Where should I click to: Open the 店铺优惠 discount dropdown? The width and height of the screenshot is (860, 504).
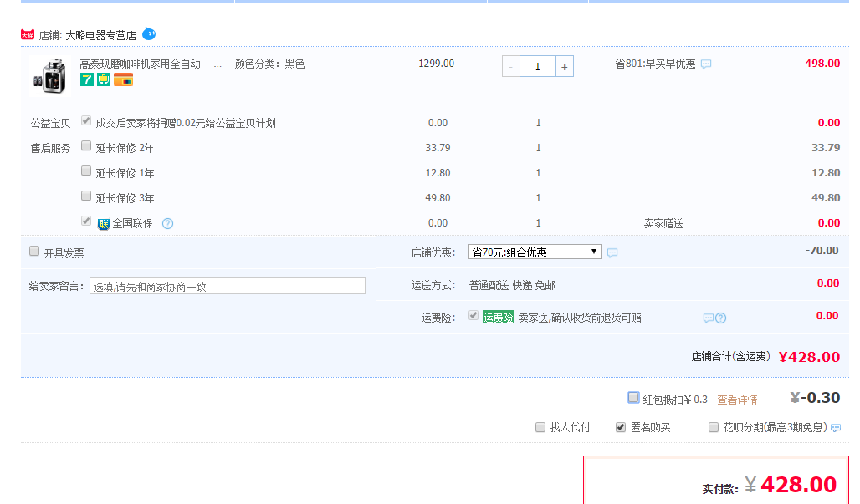[535, 252]
